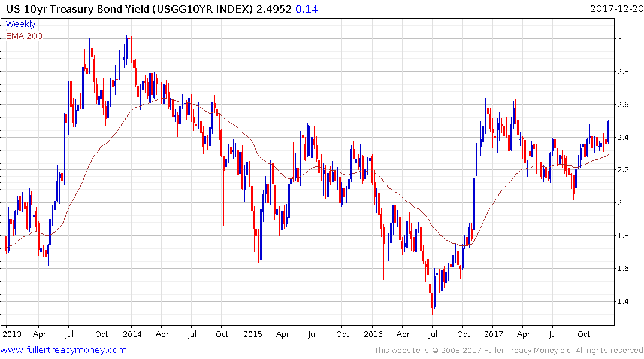644x359 pixels.
Task: Click the copyright notice 'Fuller Treacy Money plc'
Action: coord(528,351)
